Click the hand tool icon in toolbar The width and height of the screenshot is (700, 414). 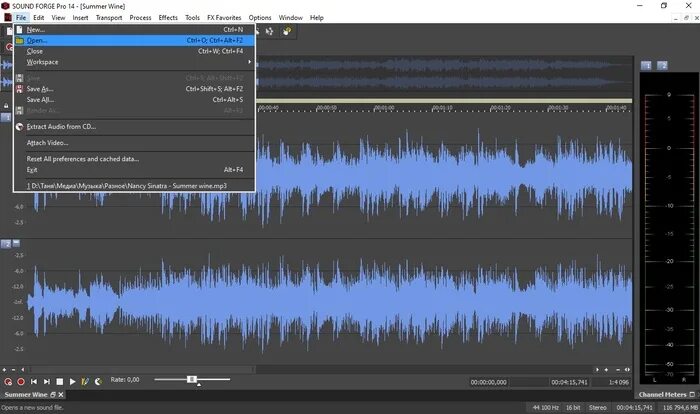point(287,31)
